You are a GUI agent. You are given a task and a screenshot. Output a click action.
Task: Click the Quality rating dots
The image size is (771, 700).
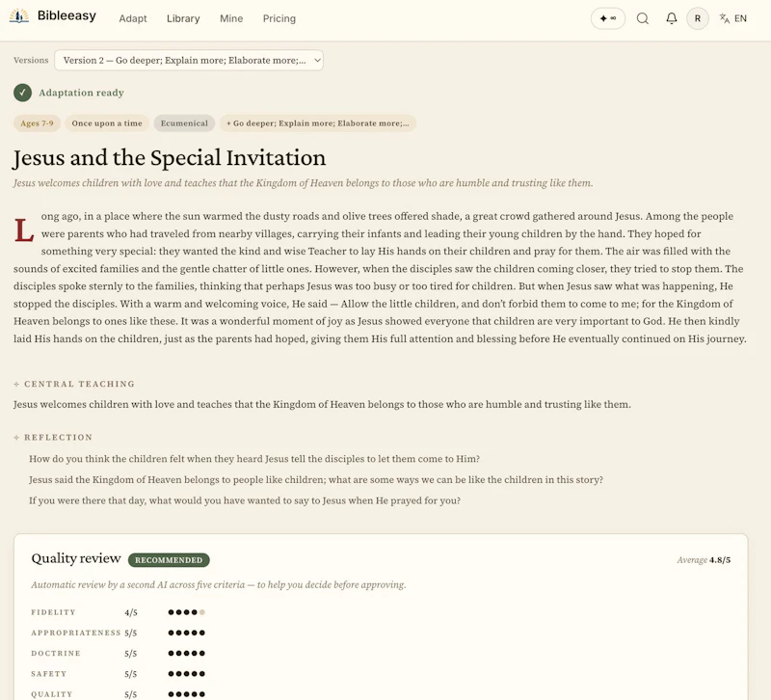point(186,694)
